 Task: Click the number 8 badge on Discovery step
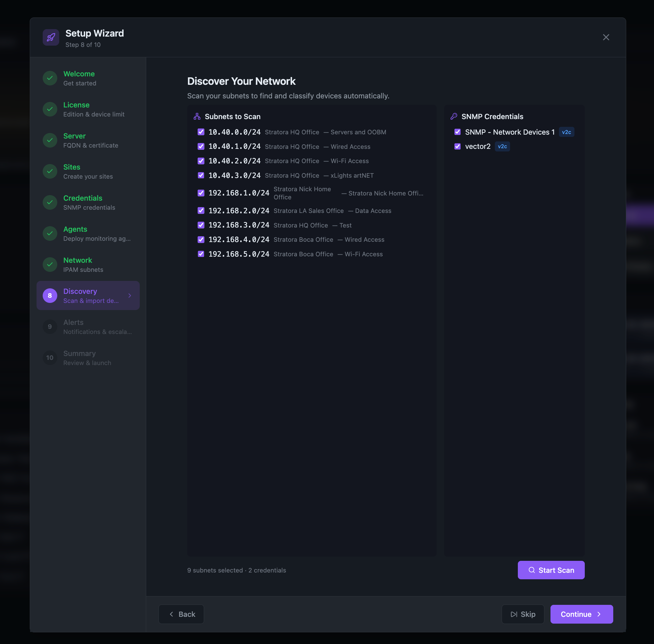point(50,295)
